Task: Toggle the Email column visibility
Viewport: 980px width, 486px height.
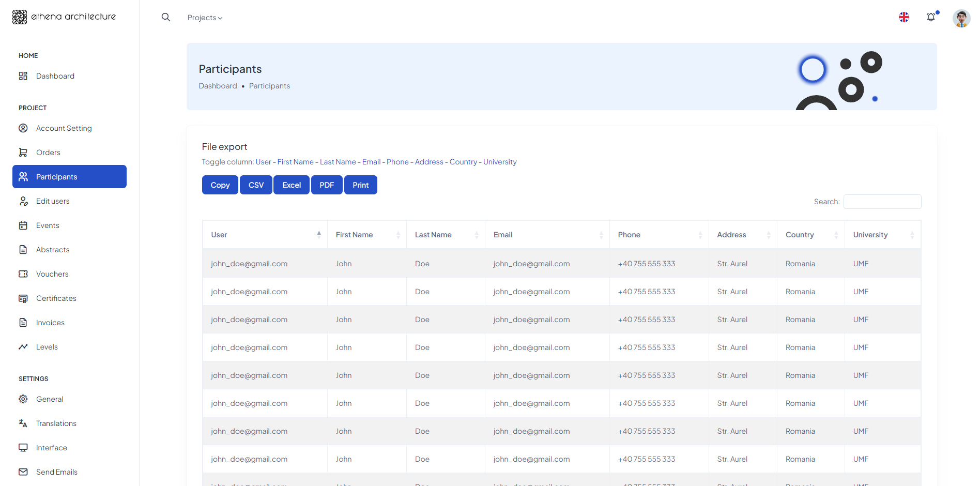Action: [x=371, y=162]
